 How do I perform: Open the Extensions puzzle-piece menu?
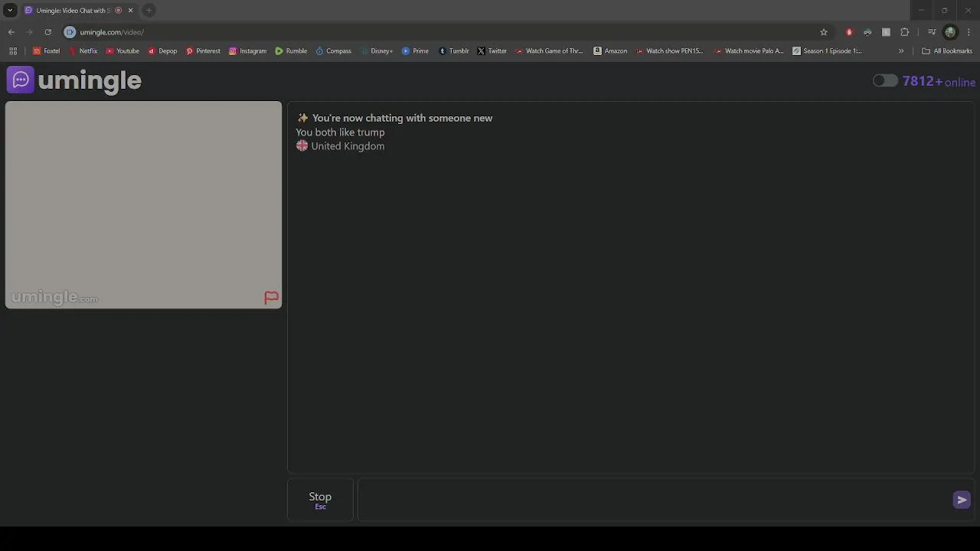click(905, 32)
